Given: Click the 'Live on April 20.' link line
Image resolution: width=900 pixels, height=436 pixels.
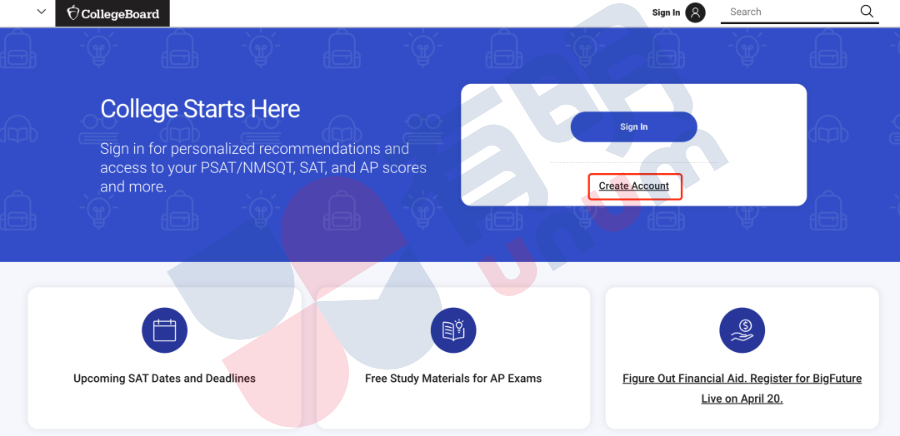Looking at the screenshot, I should (x=742, y=399).
